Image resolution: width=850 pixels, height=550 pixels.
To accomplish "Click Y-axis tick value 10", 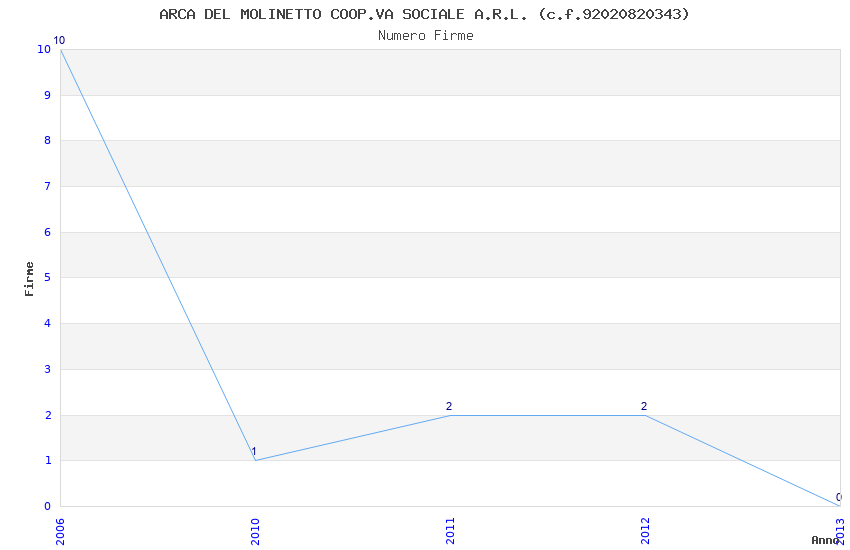I will coord(44,49).
